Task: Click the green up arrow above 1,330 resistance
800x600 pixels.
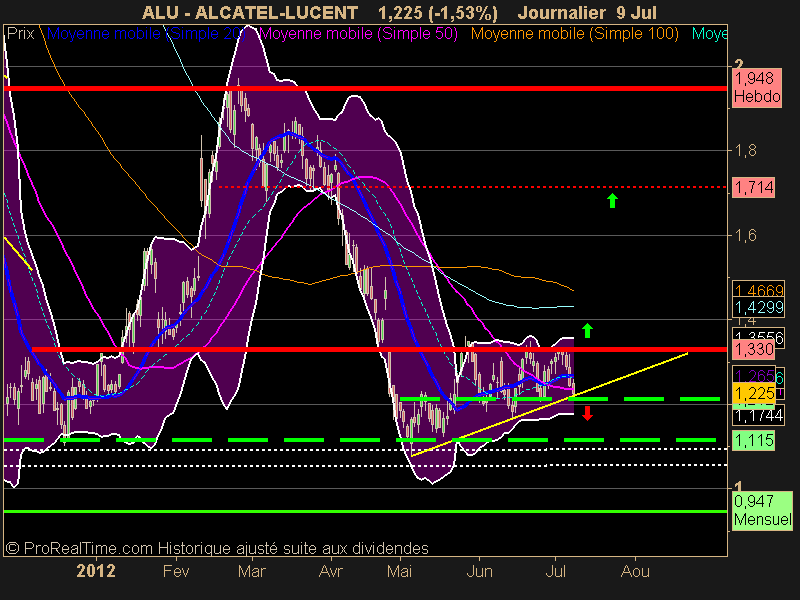Action: [587, 330]
